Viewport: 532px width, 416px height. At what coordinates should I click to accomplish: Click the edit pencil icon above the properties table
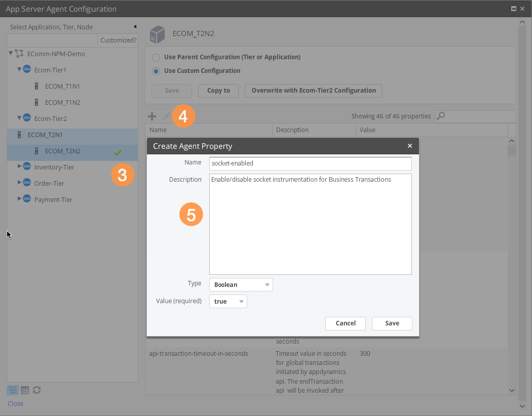click(166, 116)
